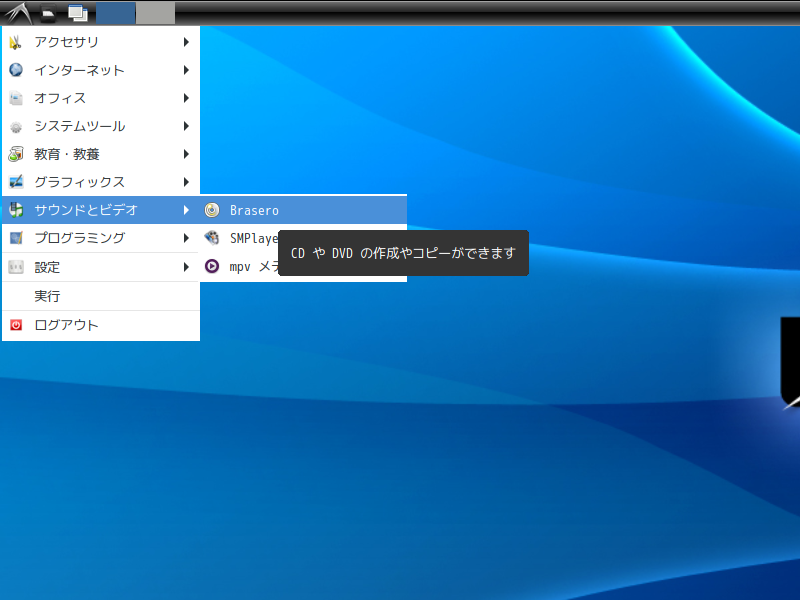Screen dimensions: 800x600
Task: Choose ログアウト from the menu
Action: [x=101, y=325]
